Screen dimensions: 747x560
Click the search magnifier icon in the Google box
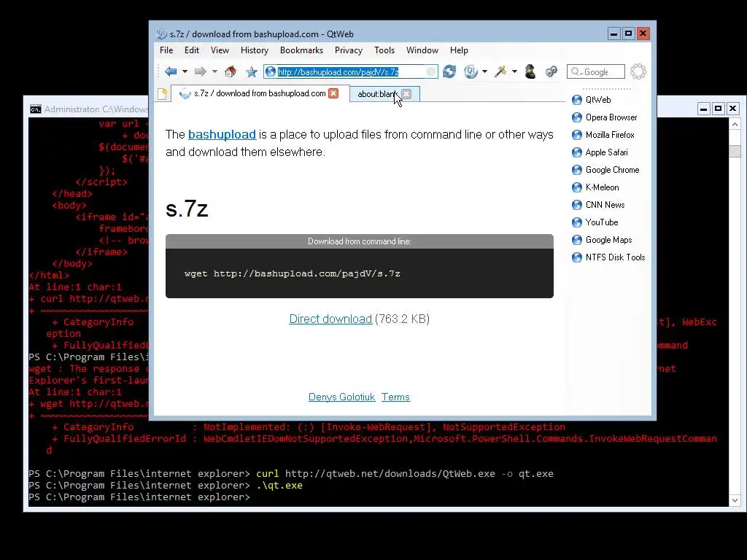coord(576,71)
